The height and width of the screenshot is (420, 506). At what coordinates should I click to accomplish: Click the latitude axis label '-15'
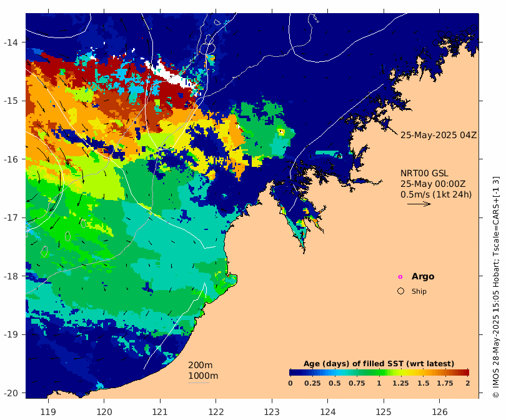(x=11, y=101)
